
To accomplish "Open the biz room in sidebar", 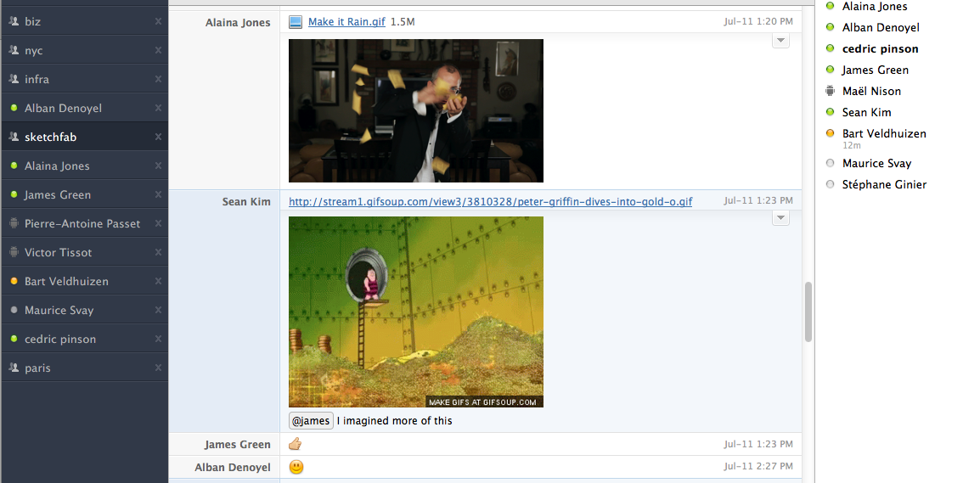I will coord(84,21).
